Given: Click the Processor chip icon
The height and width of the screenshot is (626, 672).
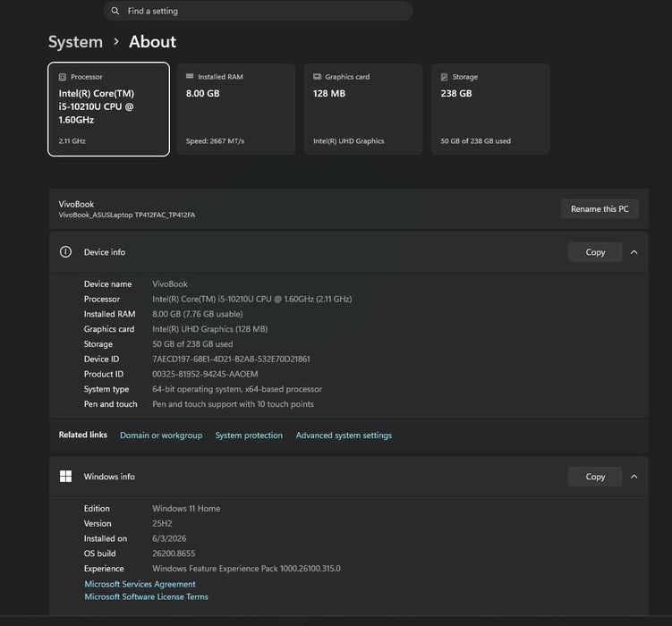Looking at the screenshot, I should [63, 77].
